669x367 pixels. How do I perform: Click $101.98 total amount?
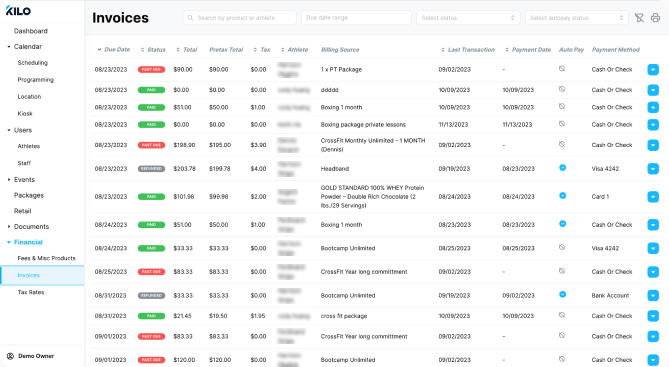tap(184, 197)
